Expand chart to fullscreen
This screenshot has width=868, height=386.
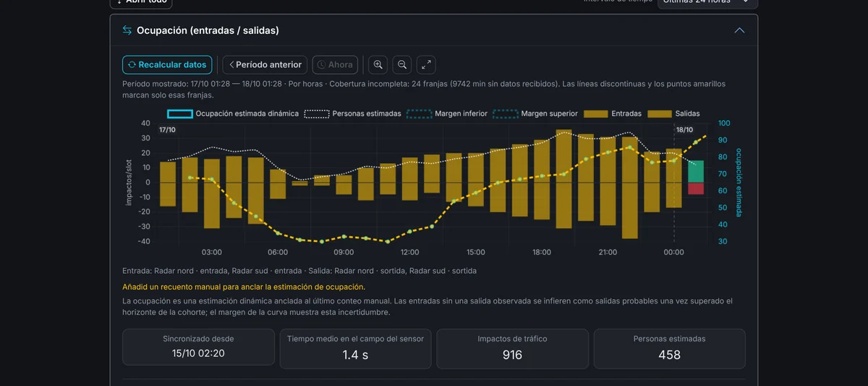pyautogui.click(x=427, y=64)
